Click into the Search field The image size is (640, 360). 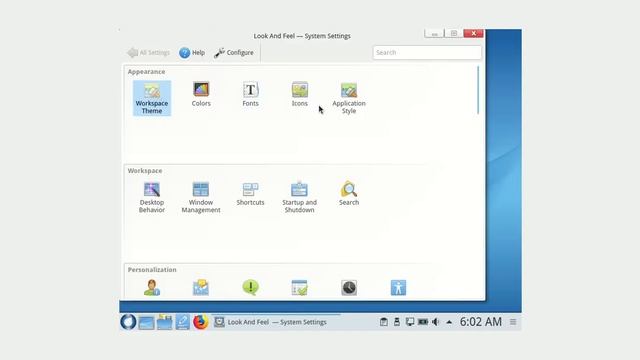point(427,52)
